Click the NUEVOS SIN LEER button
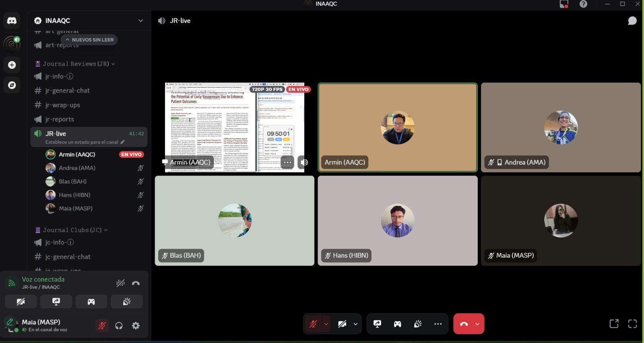This screenshot has width=644, height=343. click(x=89, y=40)
